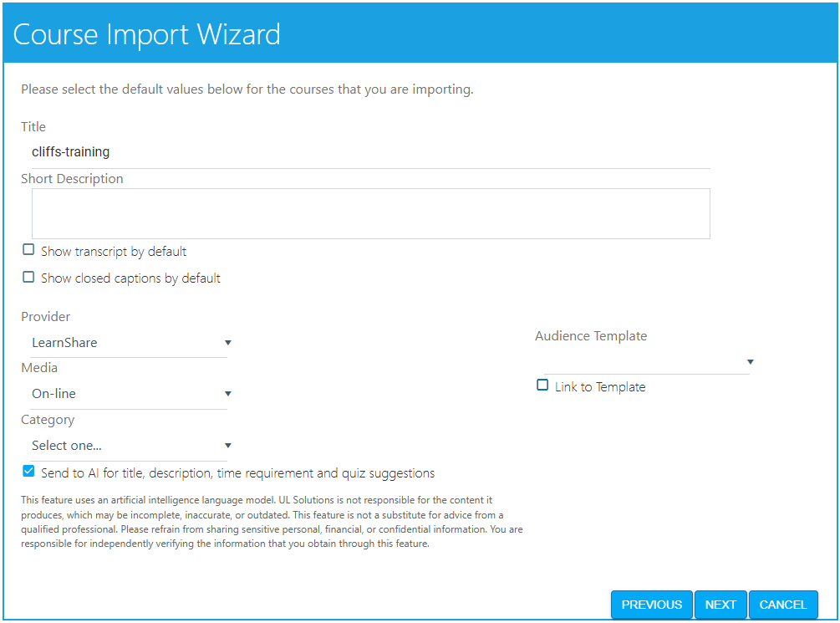Open the Media field showing On-line
The height and width of the screenshot is (623, 840).
point(125,394)
